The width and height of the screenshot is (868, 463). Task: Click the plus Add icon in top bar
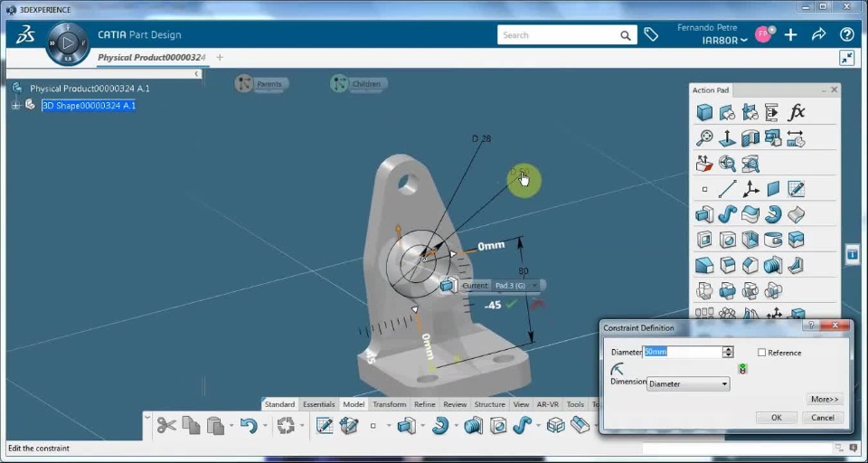tap(790, 35)
